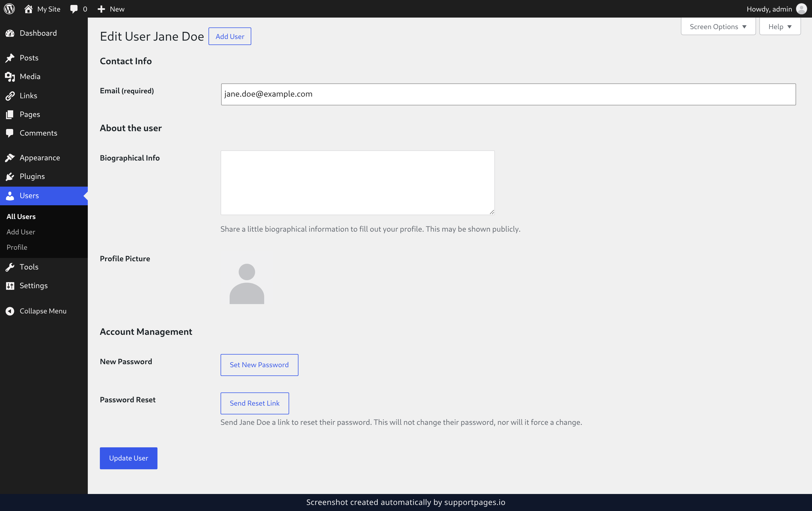Click the admin avatar in top bar

(x=801, y=9)
